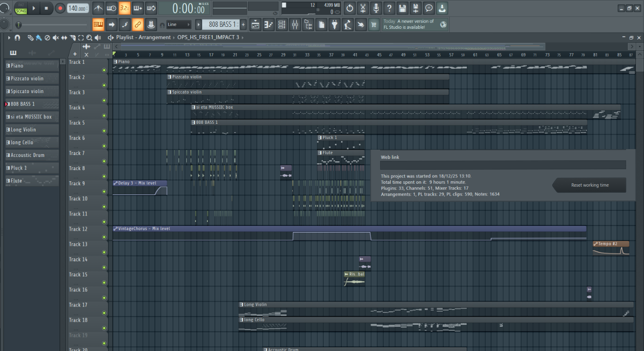Click the shopping cart content library icon

374,24
